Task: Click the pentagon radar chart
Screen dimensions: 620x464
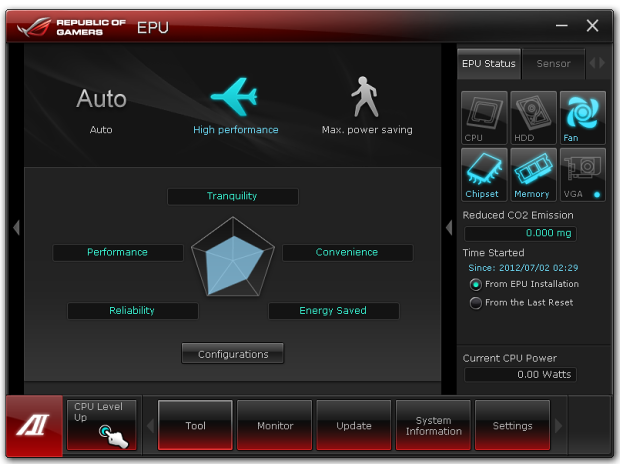Action: pyautogui.click(x=233, y=257)
